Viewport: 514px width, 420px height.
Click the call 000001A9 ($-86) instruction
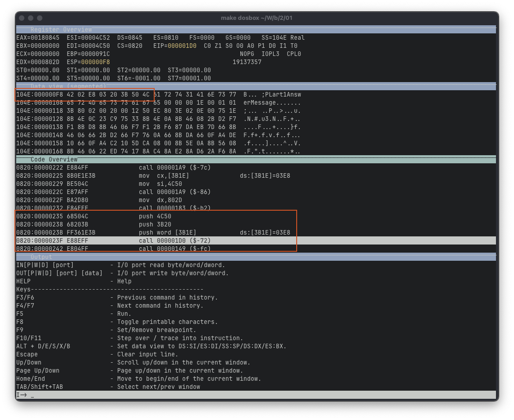175,192
